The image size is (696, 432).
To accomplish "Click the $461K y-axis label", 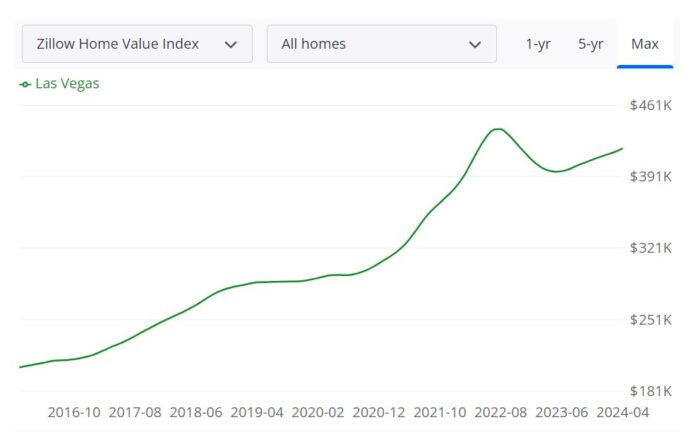I will tap(650, 105).
